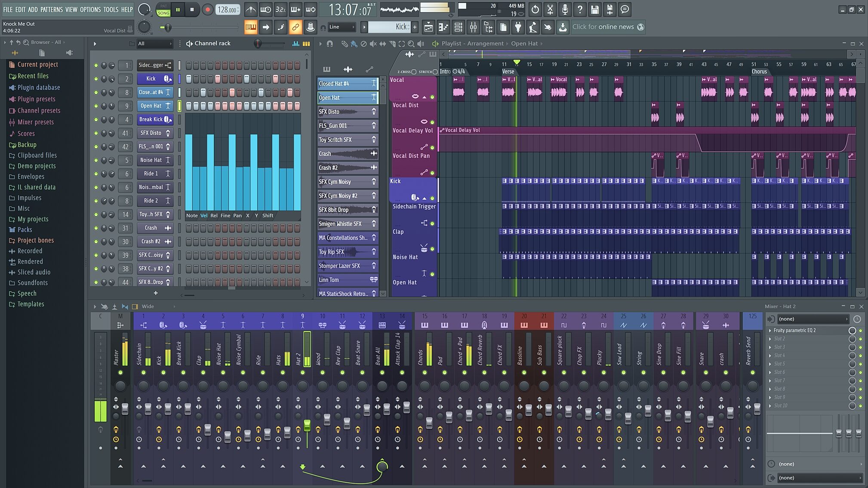Image resolution: width=868 pixels, height=488 pixels.
Task: Toggle mute on the Kick channel
Action: (x=97, y=79)
